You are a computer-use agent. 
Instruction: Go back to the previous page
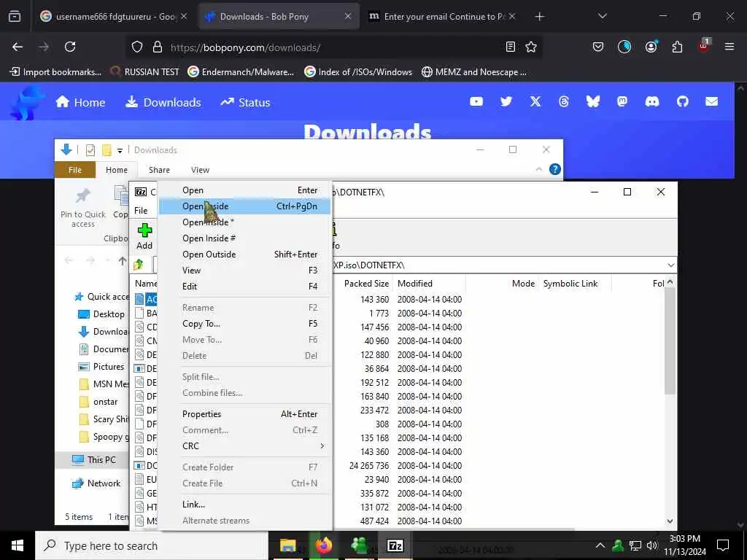pos(18,47)
